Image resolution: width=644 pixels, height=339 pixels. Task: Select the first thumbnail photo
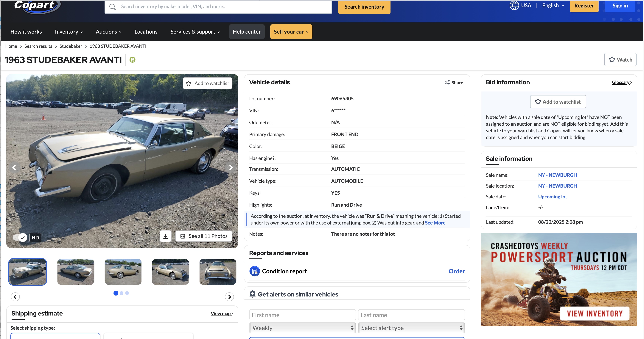tap(28, 272)
